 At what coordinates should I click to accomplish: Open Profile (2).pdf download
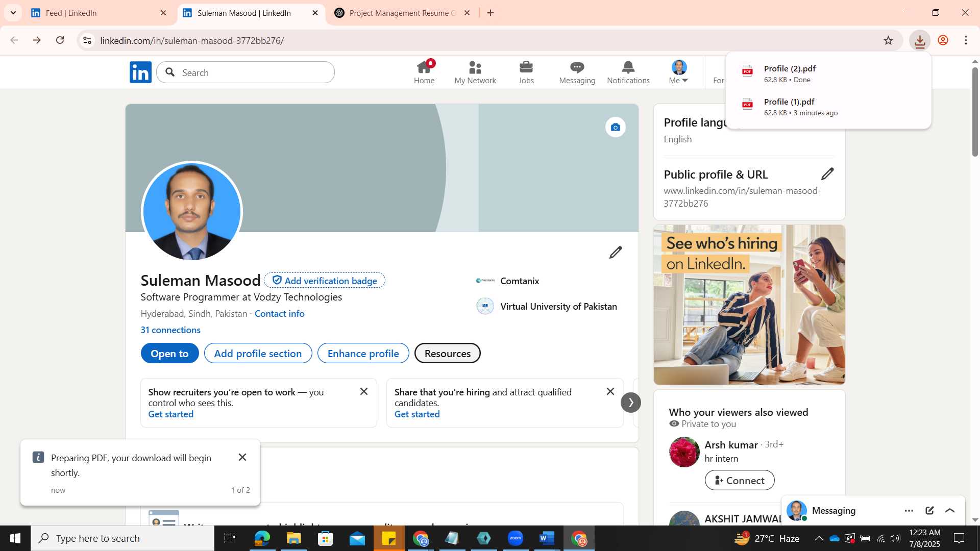click(828, 73)
